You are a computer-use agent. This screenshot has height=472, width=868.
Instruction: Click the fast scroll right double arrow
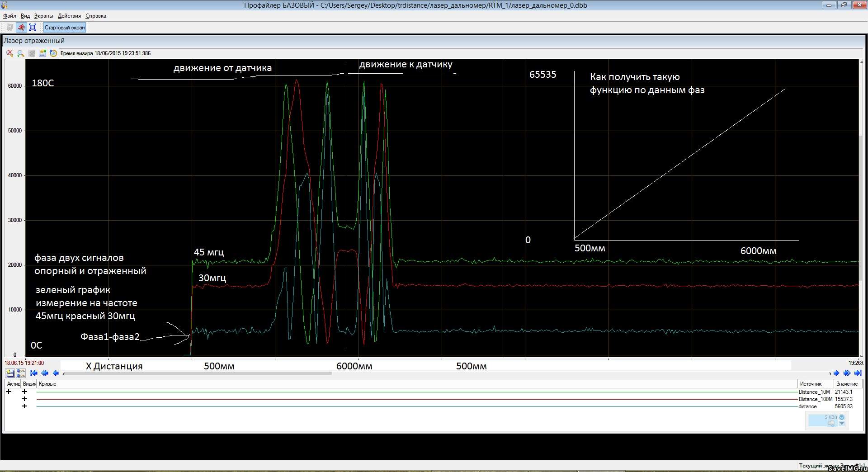click(x=847, y=373)
